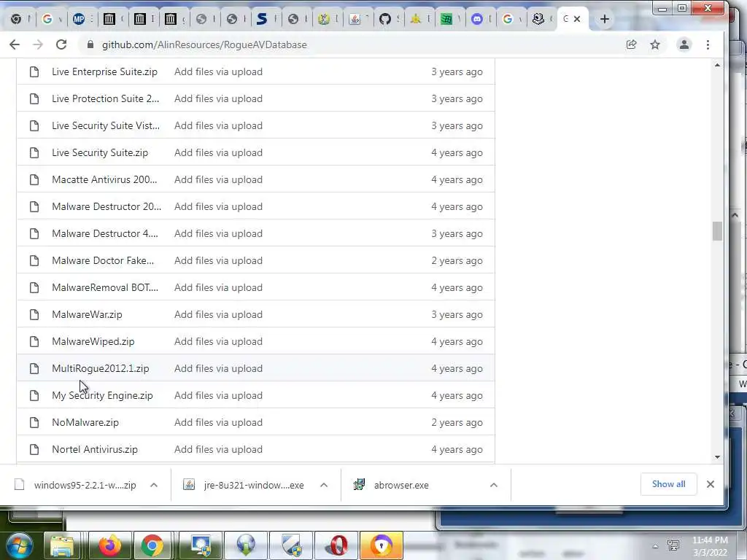Screen dimensions: 747x560
Task: Close the downloads shelf
Action: click(711, 484)
